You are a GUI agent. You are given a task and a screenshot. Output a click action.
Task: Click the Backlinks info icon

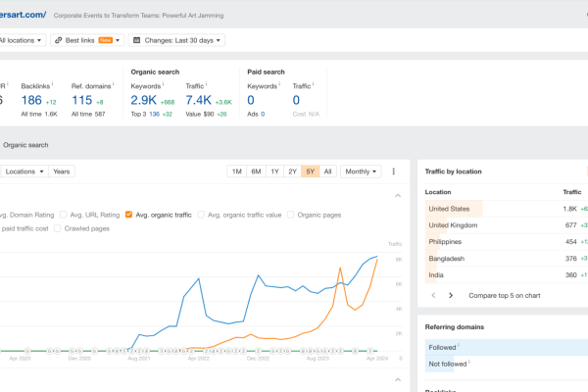(52, 84)
